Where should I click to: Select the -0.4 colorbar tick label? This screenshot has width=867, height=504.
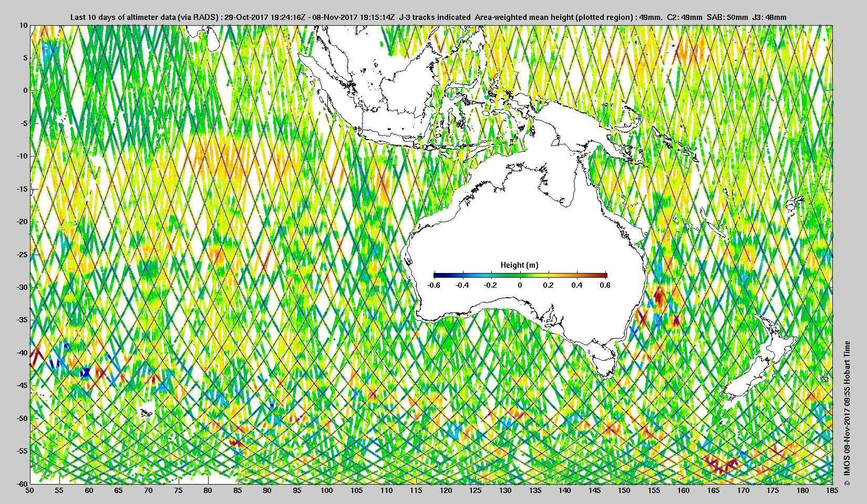point(462,285)
